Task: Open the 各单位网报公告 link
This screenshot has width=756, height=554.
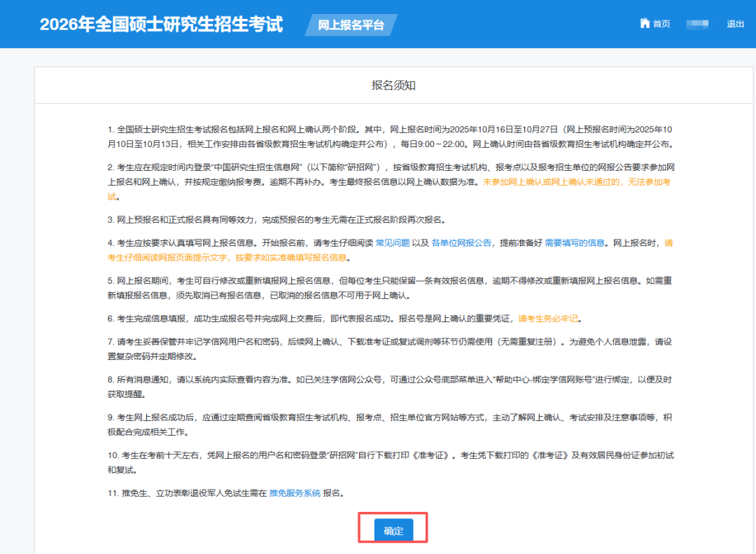Action: click(x=461, y=243)
